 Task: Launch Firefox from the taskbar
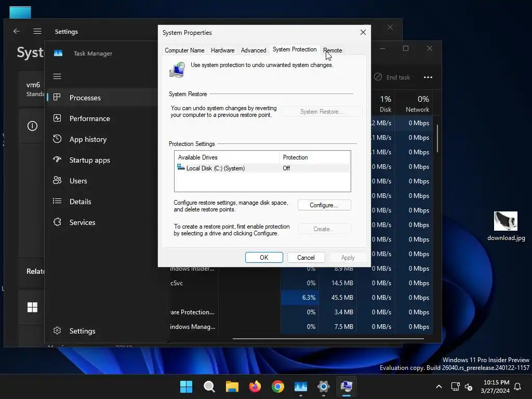click(x=255, y=387)
